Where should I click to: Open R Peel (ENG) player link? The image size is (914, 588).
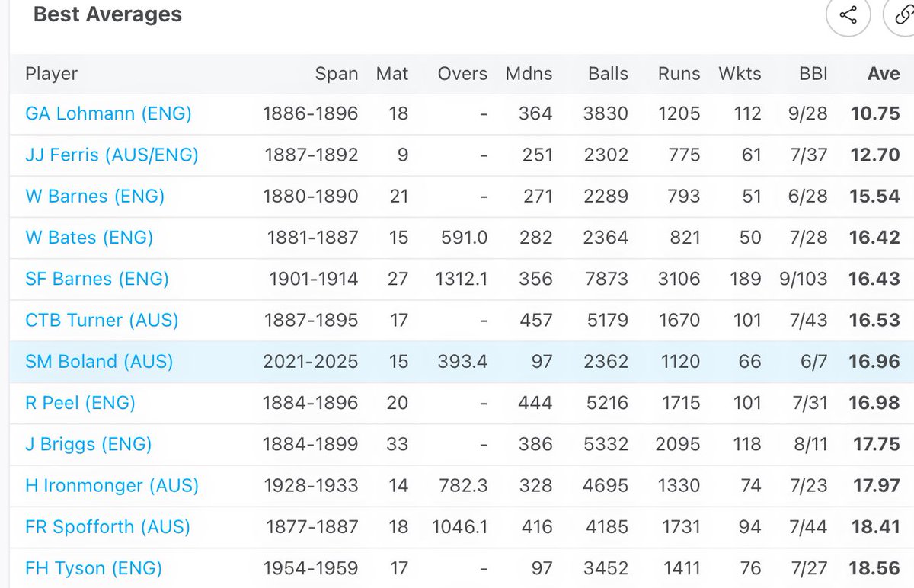(x=80, y=402)
